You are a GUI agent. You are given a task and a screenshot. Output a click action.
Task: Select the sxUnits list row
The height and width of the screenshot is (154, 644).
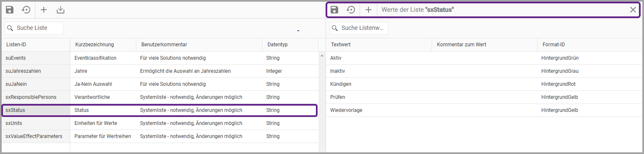pos(160,123)
